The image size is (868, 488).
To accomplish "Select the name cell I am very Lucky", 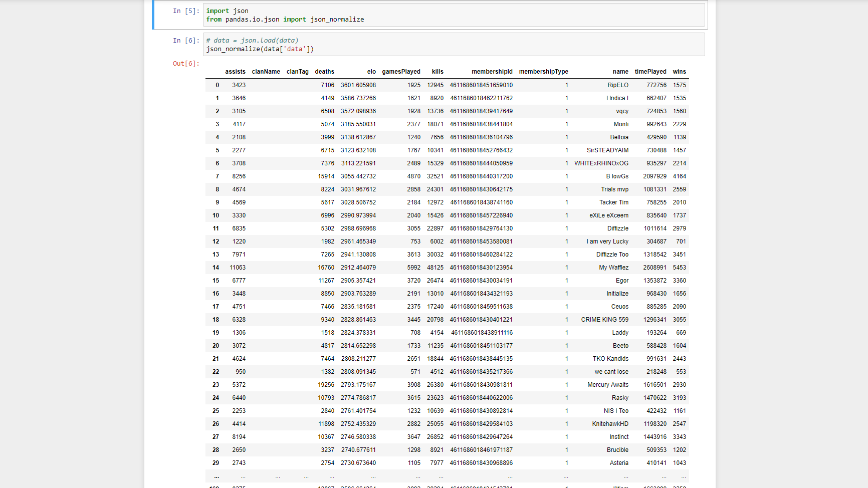I will [x=608, y=241].
